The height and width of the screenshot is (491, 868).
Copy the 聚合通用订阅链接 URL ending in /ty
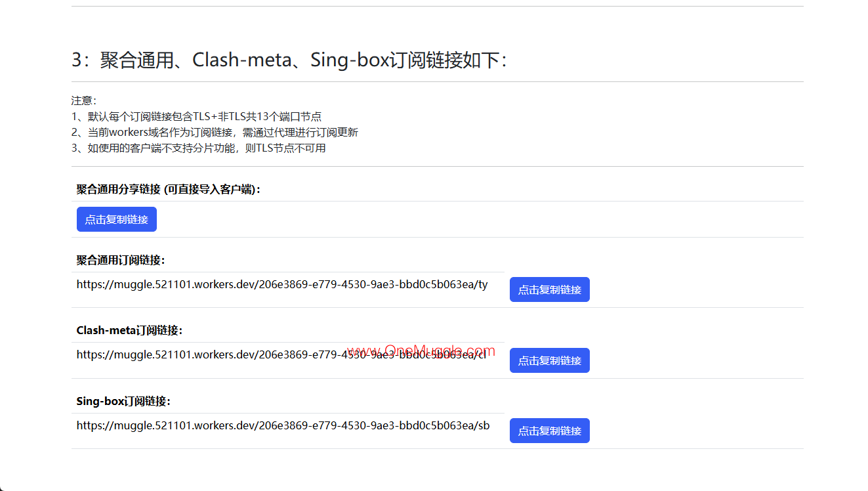(x=549, y=289)
